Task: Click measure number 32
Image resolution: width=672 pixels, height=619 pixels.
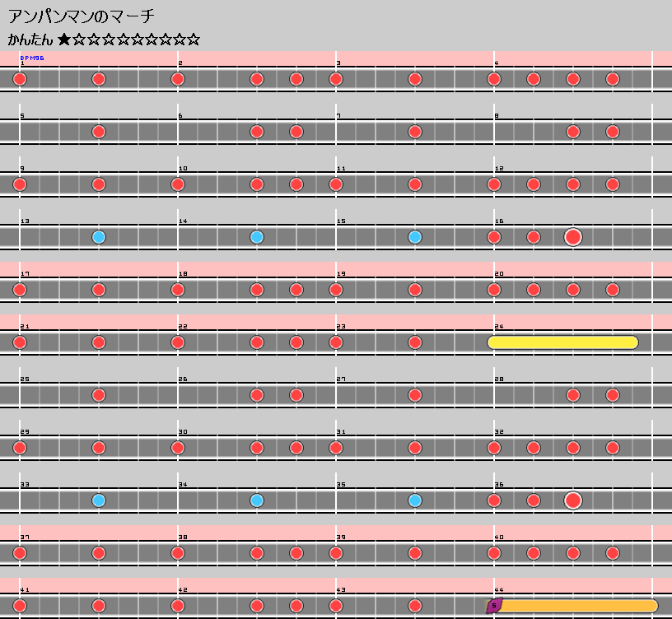Action: tap(499, 432)
